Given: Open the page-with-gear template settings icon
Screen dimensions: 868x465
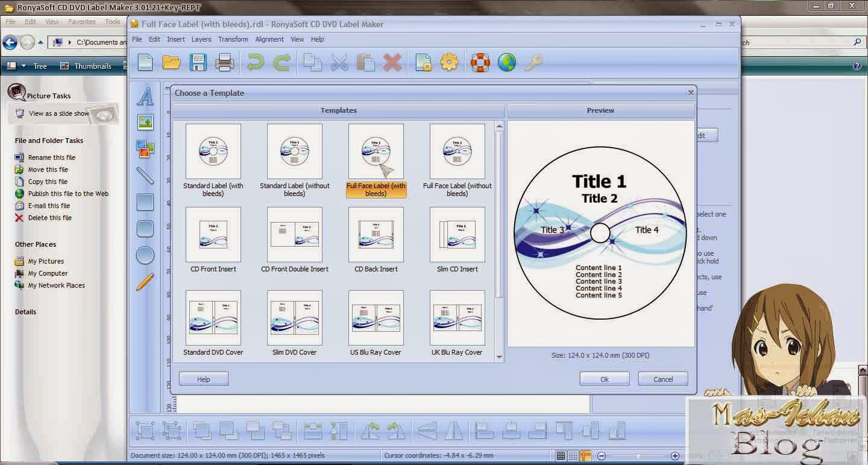Looking at the screenshot, I should 423,62.
